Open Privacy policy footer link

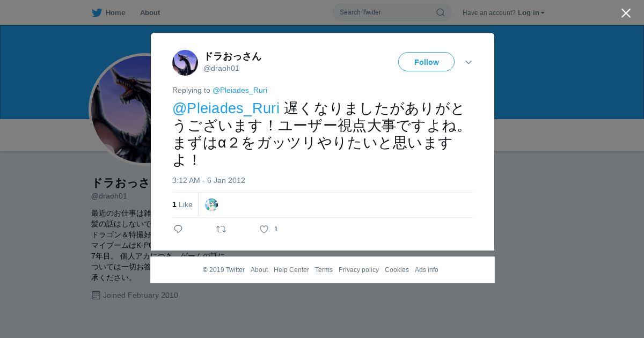(358, 270)
